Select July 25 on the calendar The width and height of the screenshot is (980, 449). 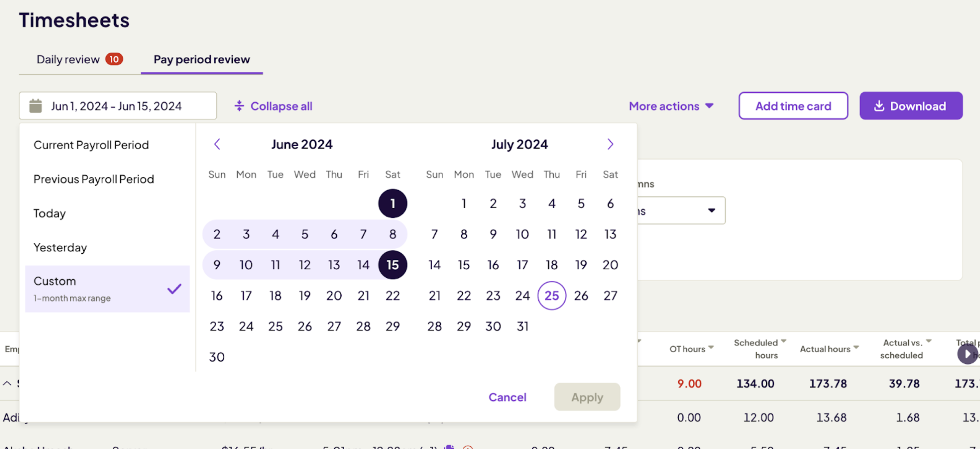coord(552,295)
